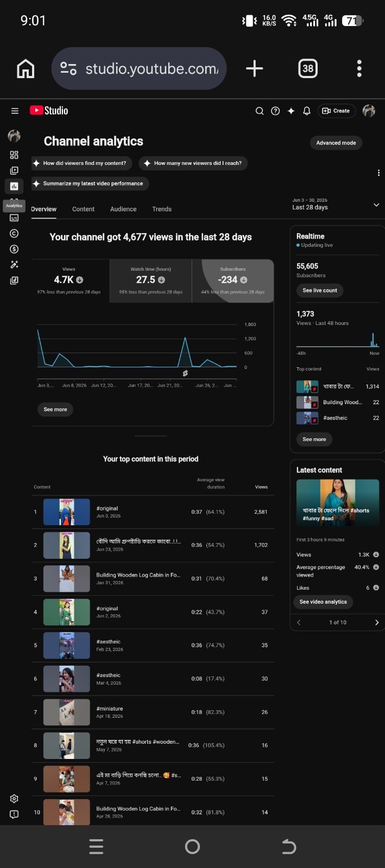The image size is (385, 868).
Task: Click See more in the Realtime card
Action: [x=314, y=439]
